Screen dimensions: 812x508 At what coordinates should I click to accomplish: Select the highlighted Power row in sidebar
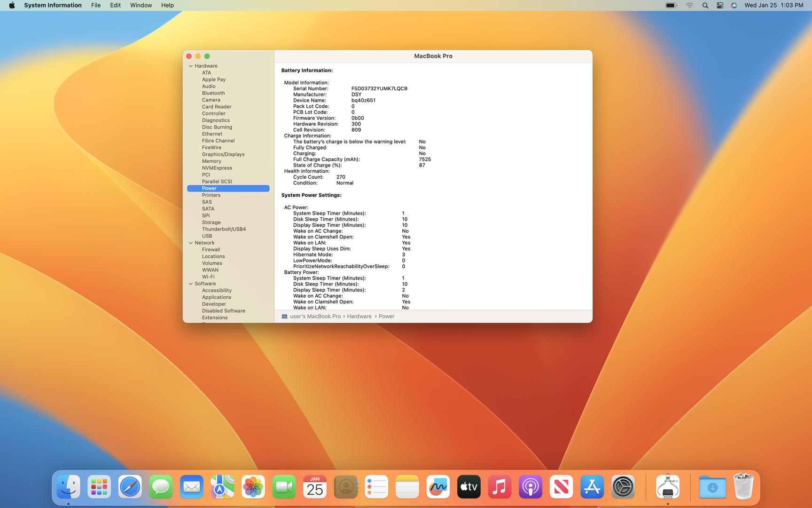(x=228, y=188)
